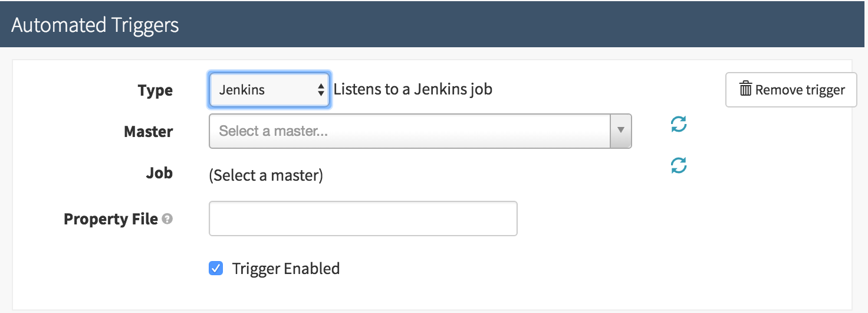Click the Master field label

(148, 131)
